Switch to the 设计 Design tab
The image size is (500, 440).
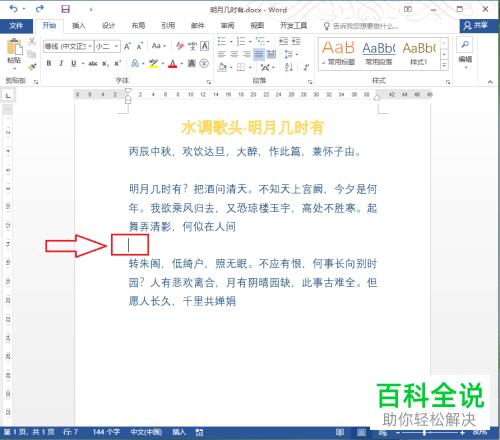[x=108, y=26]
